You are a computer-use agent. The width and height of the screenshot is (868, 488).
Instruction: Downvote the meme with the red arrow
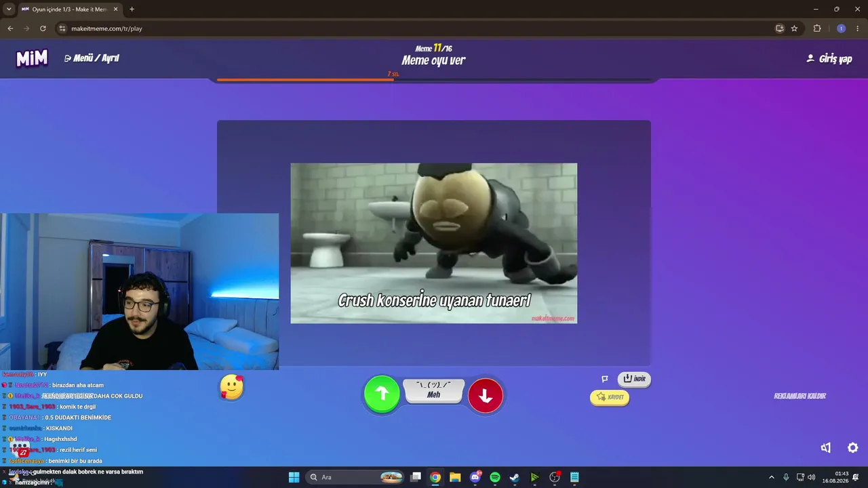(x=486, y=396)
